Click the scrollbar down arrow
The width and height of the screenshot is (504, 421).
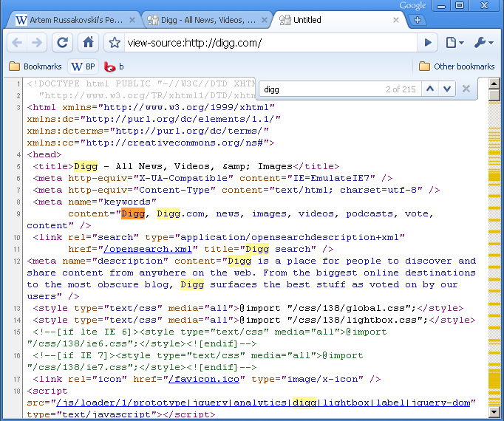(494, 411)
